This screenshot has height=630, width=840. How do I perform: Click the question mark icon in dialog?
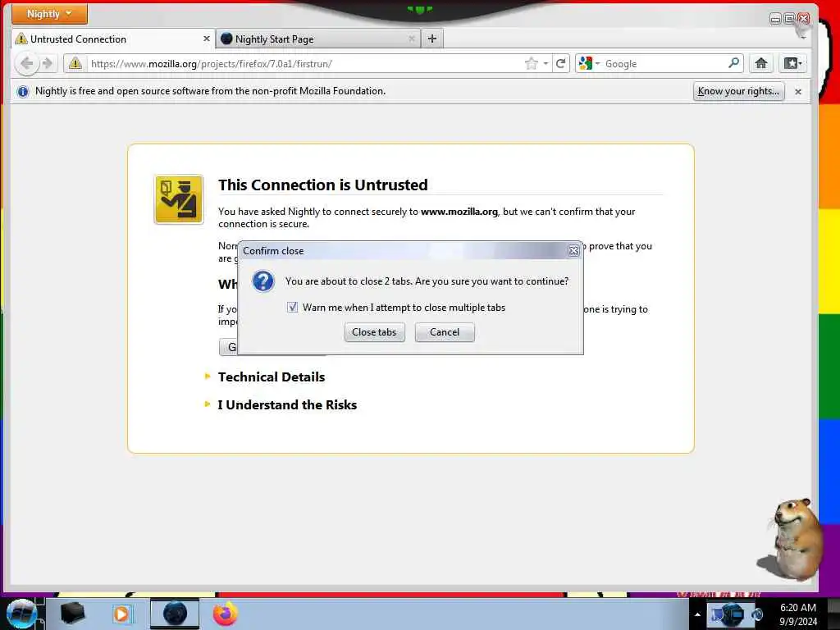[263, 281]
